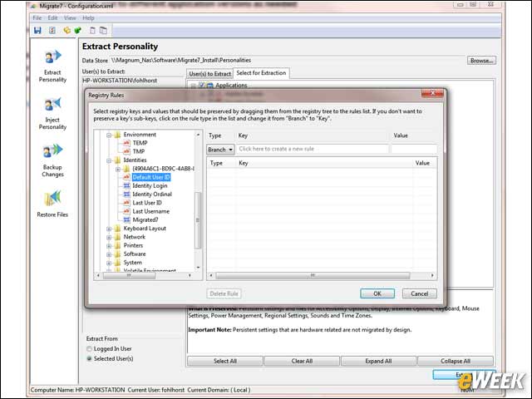Viewport: 532px width, 399px height.
Task: Select Default User ID registry value
Action: pos(151,177)
